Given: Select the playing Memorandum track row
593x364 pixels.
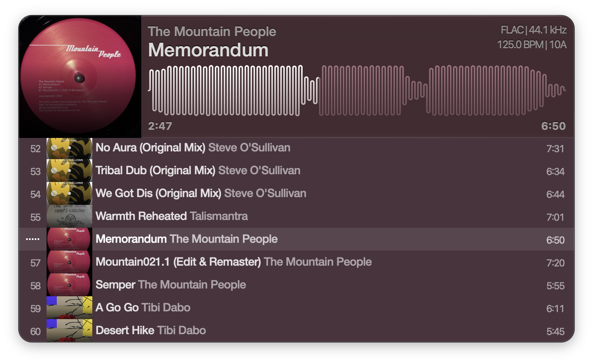Looking at the screenshot, I should (x=296, y=240).
